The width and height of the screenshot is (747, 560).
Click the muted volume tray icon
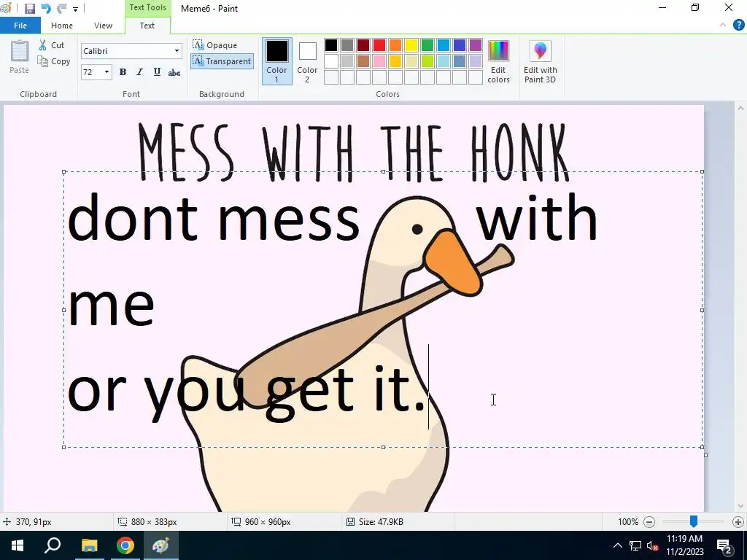651,545
